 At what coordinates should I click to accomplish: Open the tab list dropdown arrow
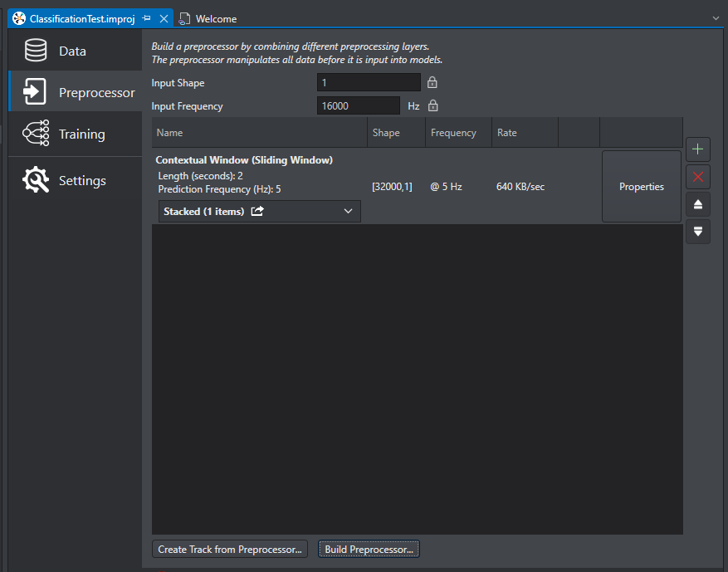(x=716, y=17)
